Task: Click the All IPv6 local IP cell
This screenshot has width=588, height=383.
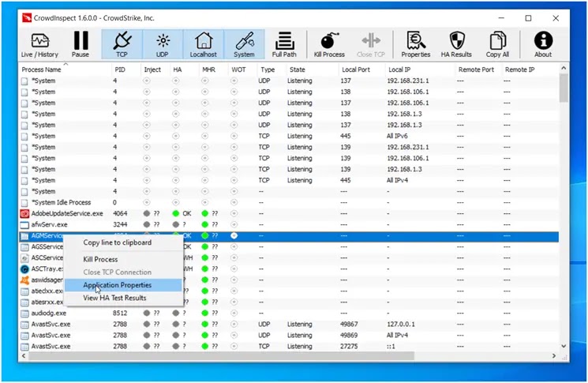Action: coord(397,136)
